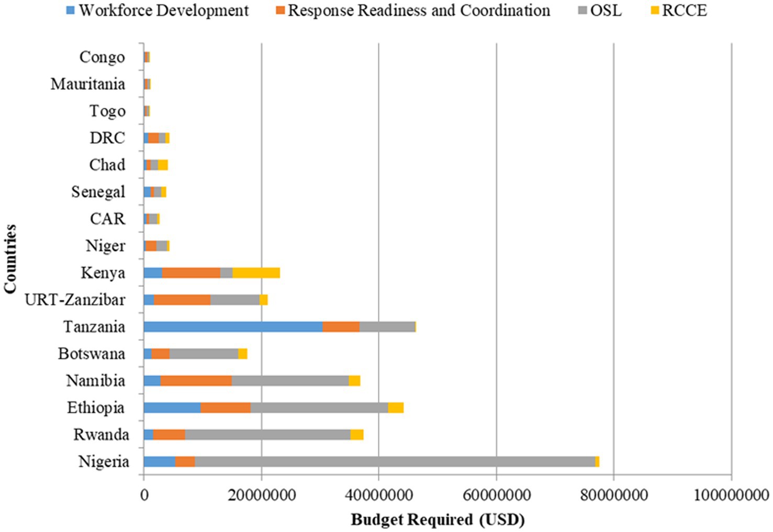
Task: Select the 'OSL' legend label
Action: pyautogui.click(x=606, y=10)
